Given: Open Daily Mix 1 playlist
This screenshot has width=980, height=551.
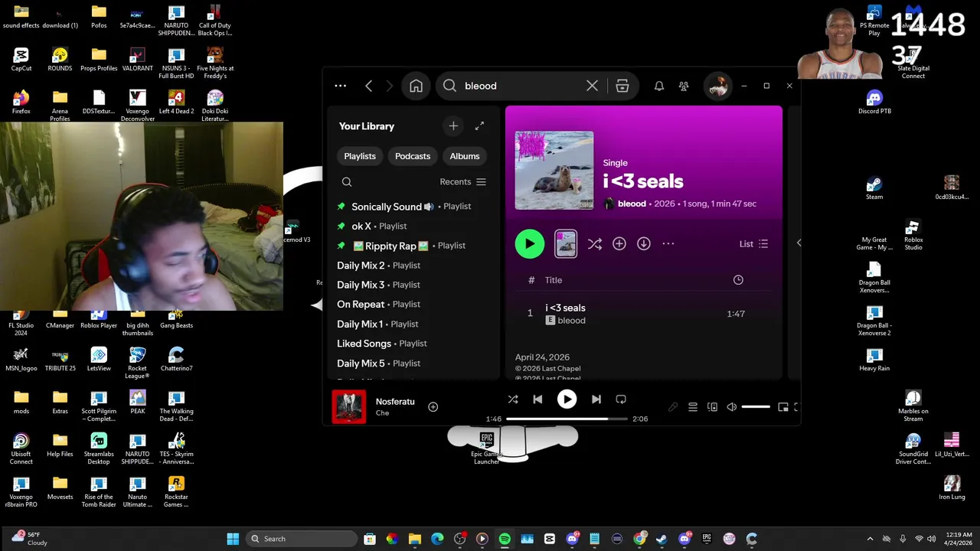Looking at the screenshot, I should tap(412, 324).
